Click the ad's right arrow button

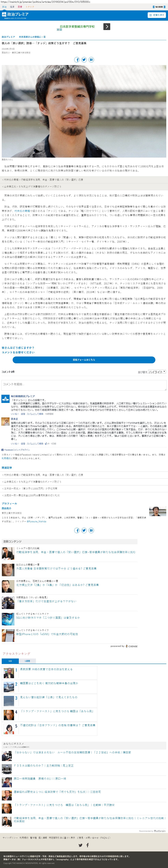tap(107, 27)
